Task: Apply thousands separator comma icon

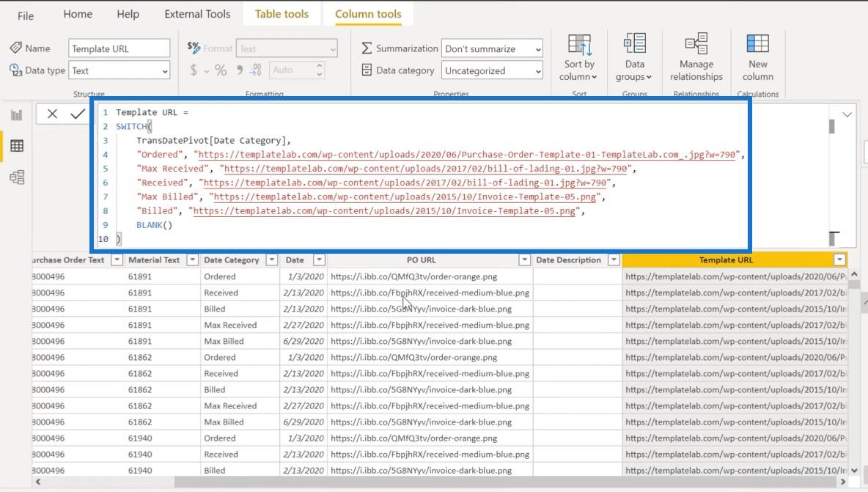Action: (x=240, y=70)
